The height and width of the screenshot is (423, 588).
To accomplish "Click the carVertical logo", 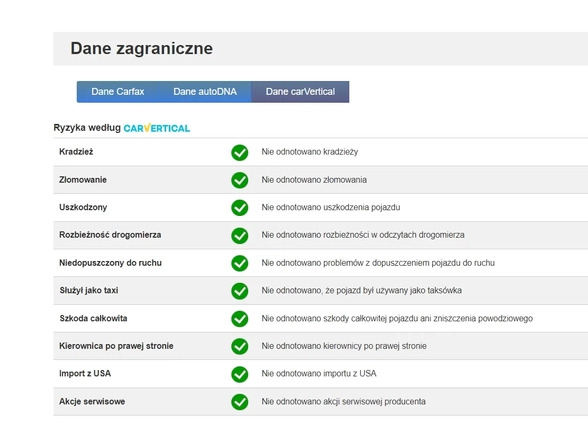I will (157, 128).
